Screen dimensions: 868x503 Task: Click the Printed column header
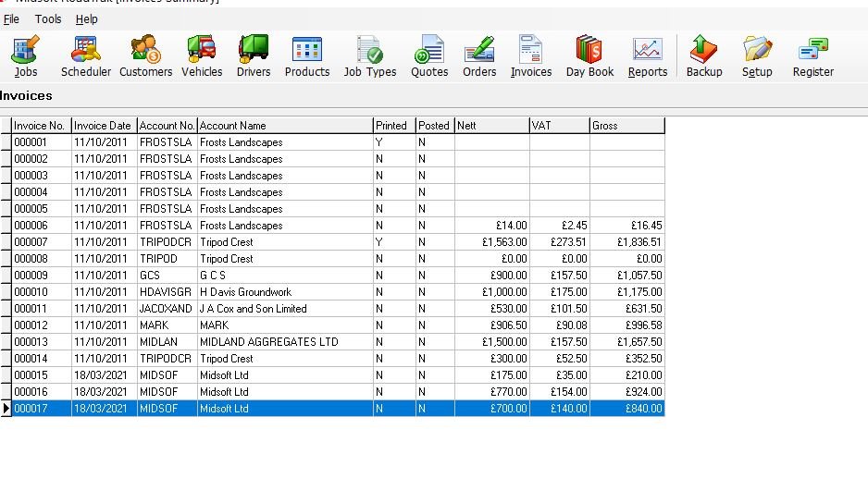point(395,126)
